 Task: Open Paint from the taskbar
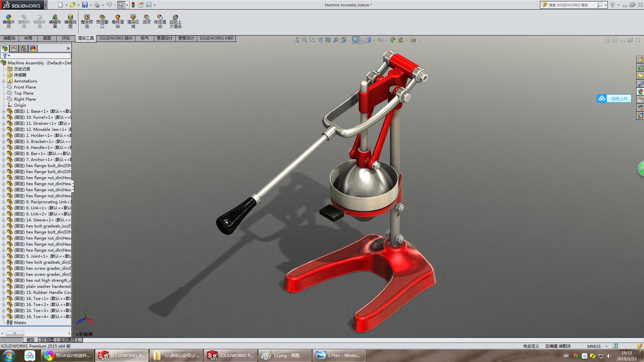point(284,355)
